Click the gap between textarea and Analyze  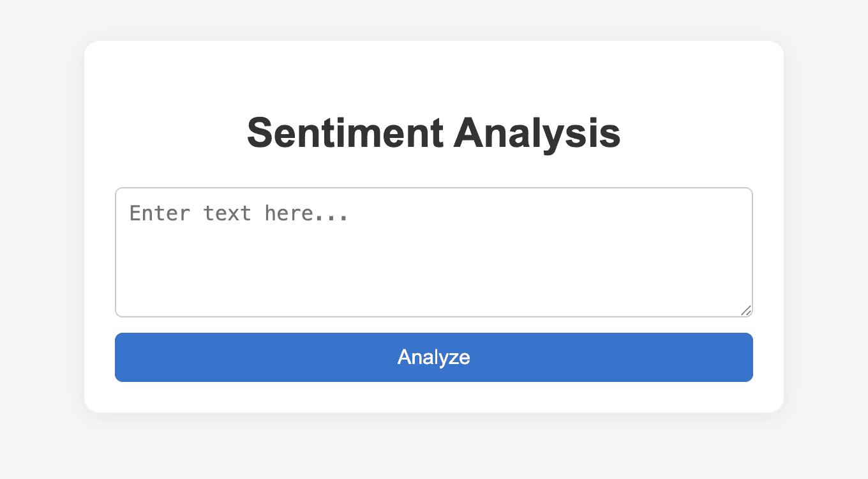(x=433, y=324)
